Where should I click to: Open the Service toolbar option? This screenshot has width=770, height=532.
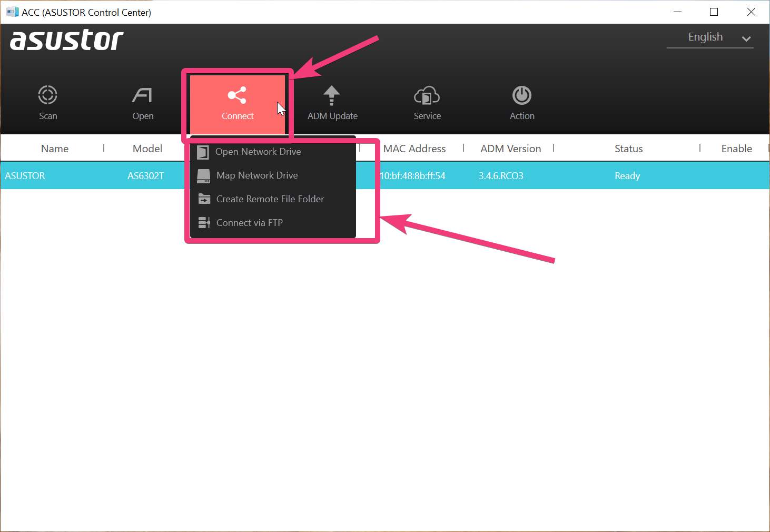(427, 103)
